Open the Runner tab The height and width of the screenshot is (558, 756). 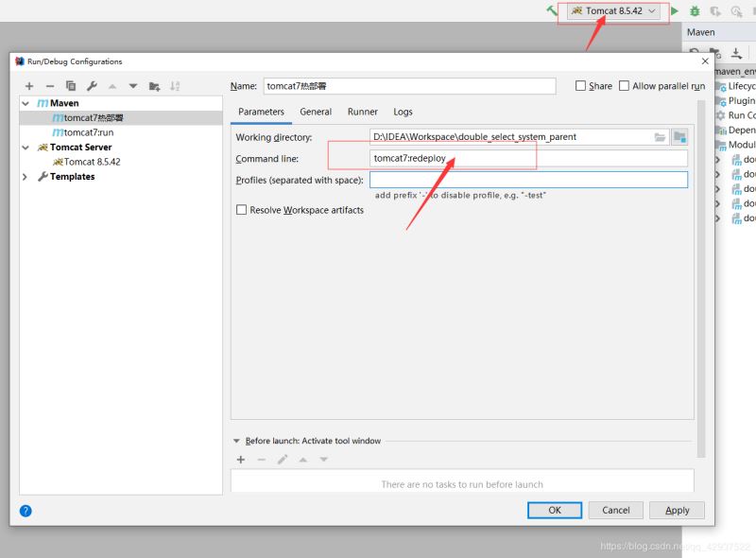click(362, 112)
